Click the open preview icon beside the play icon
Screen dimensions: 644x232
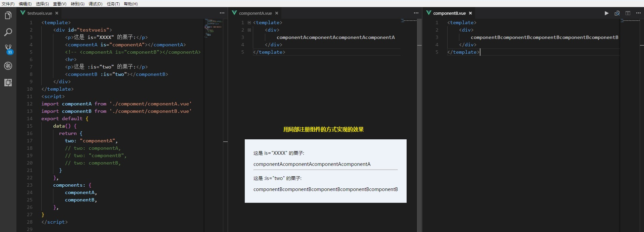(x=617, y=13)
